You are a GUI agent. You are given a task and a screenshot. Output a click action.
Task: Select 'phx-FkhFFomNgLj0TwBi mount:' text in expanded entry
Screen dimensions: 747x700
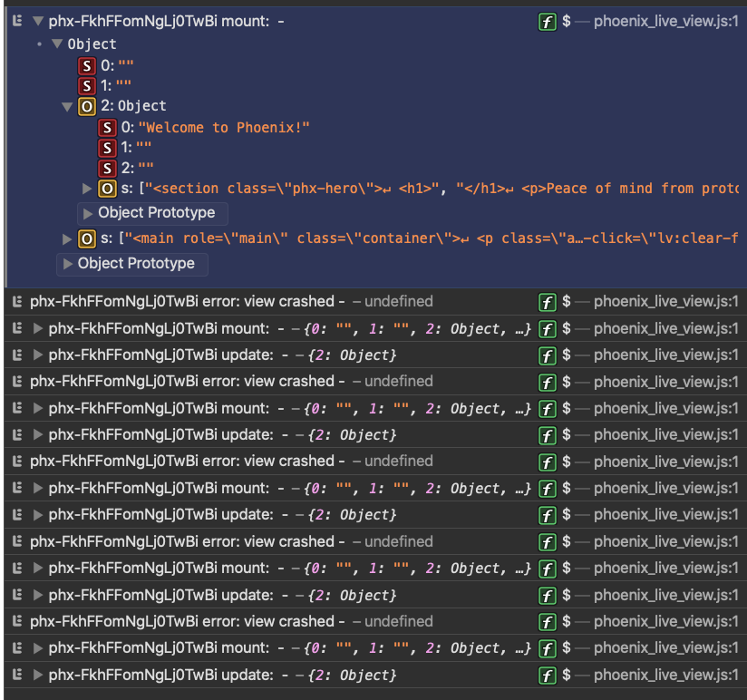click(x=160, y=21)
